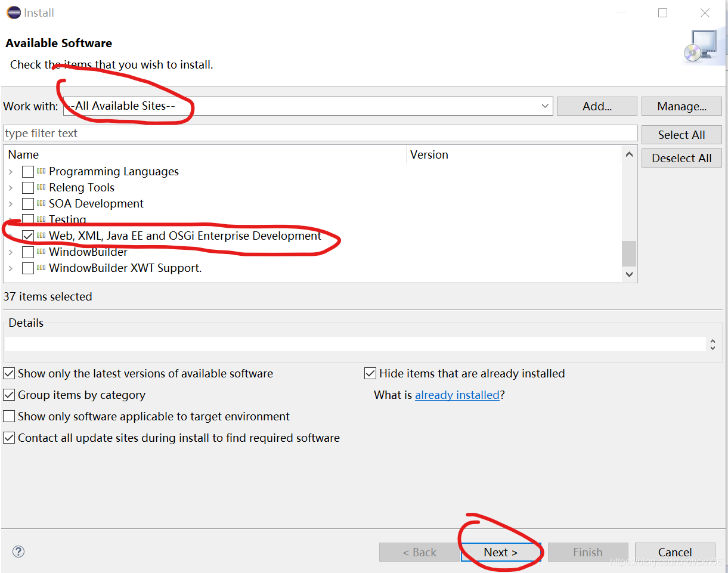Viewport: 728px width, 573px height.
Task: Expand the Programming Languages category
Action: coord(11,172)
